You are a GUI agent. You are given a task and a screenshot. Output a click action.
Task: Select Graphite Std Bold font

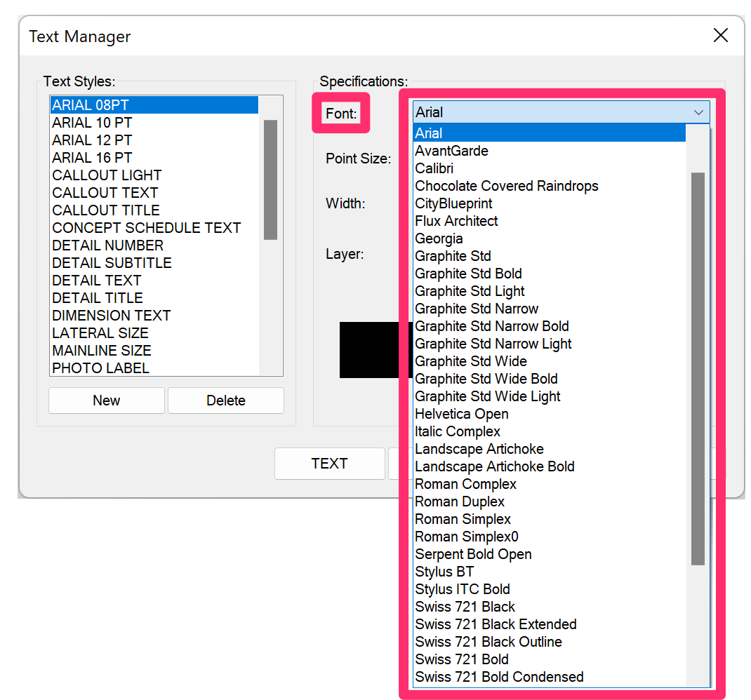(x=550, y=274)
